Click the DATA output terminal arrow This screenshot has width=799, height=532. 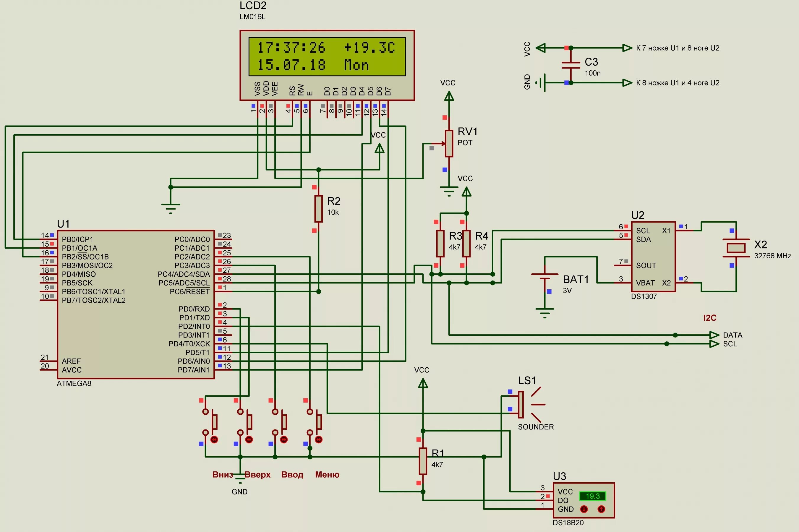pos(714,335)
